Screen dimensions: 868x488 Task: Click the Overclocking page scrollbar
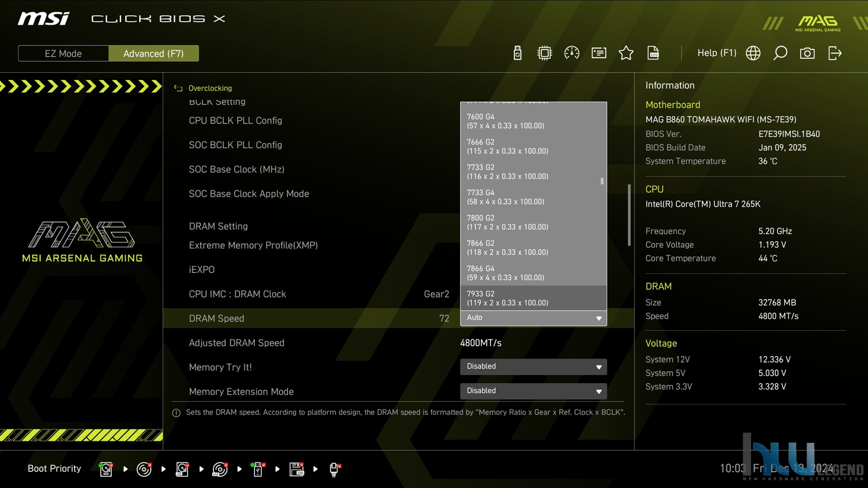[629, 215]
